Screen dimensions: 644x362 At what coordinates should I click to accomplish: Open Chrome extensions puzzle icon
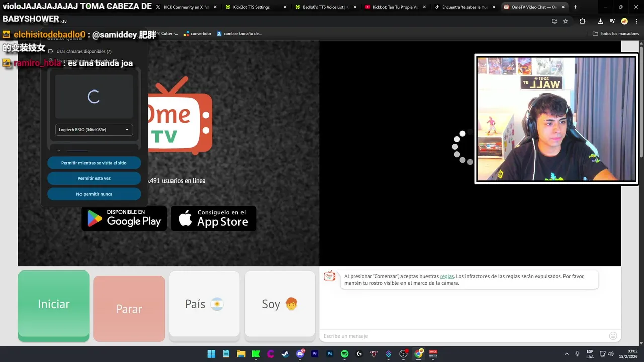[582, 21]
